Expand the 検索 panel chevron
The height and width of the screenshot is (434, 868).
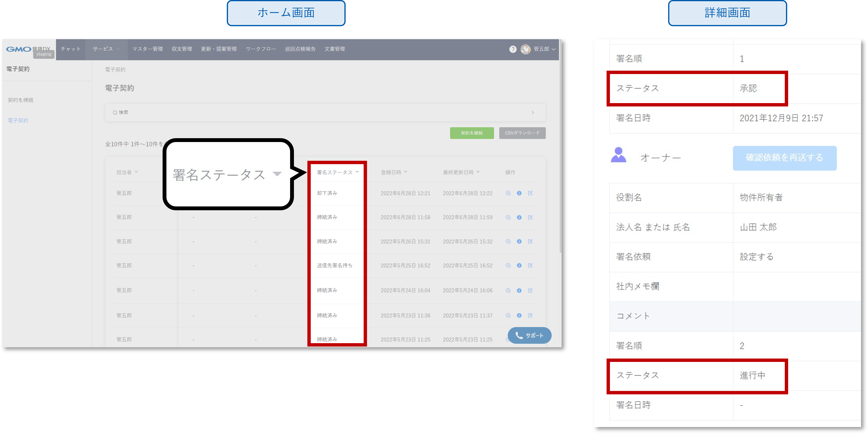pyautogui.click(x=533, y=112)
